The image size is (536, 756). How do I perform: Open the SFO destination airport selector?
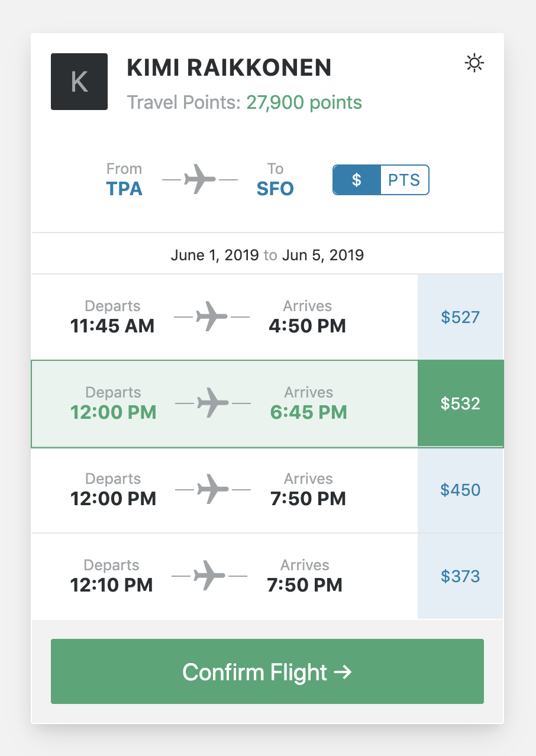(275, 189)
